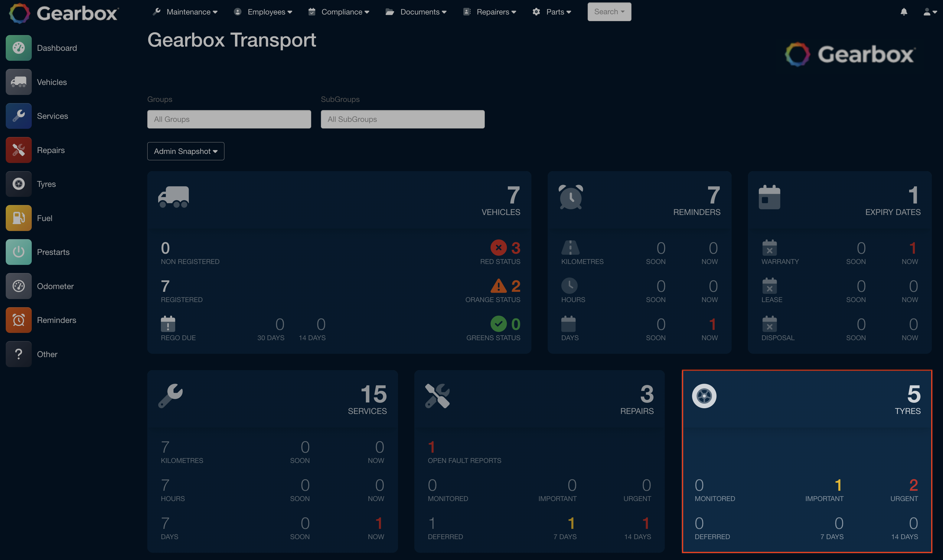The height and width of the screenshot is (560, 943).
Task: Expand the Admin Snapshot dropdown
Action: [186, 151]
